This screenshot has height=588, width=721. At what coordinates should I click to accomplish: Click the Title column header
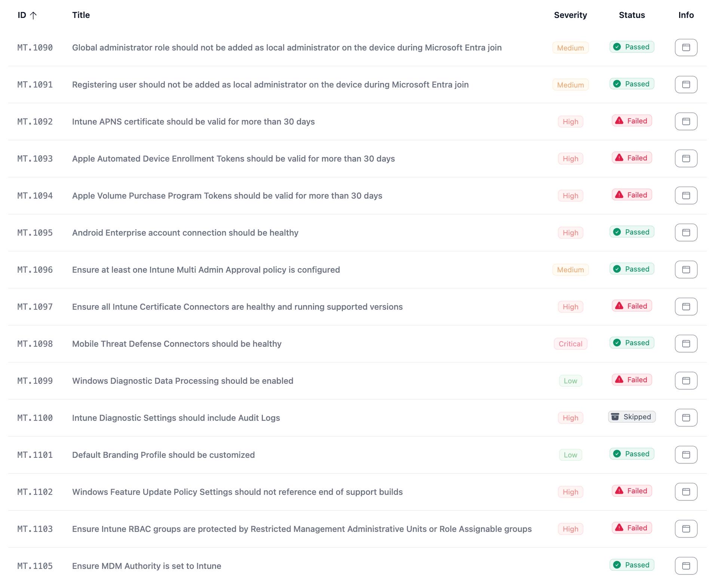(x=81, y=15)
